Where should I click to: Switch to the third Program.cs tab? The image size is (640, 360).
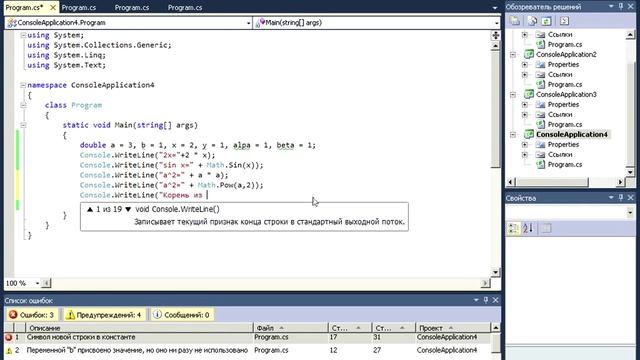click(132, 7)
